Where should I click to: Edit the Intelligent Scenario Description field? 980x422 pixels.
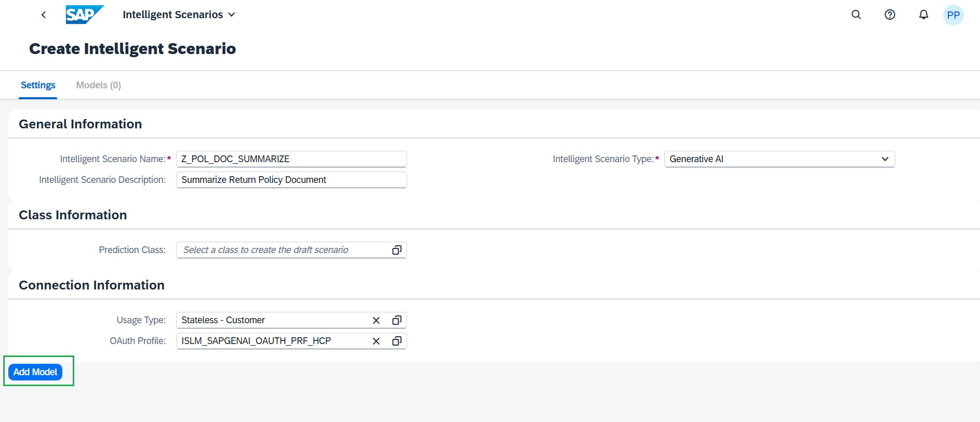click(x=291, y=180)
